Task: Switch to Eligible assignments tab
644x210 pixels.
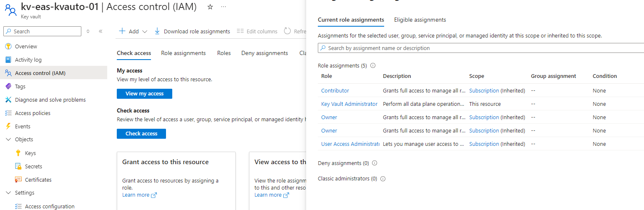Action: (x=420, y=20)
